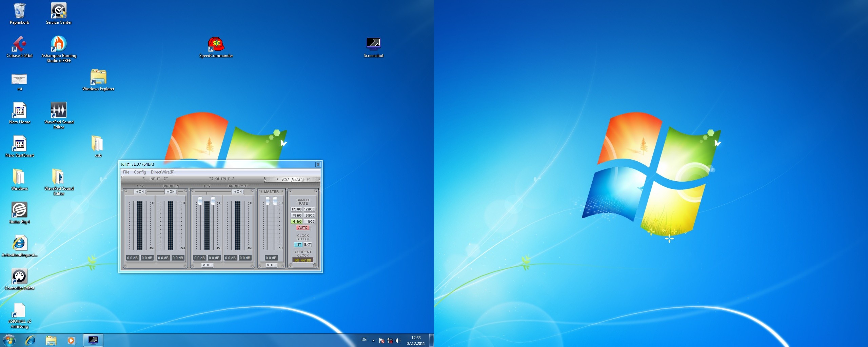Open the DirectWire(R) menu
The image size is (868, 347).
(x=163, y=172)
